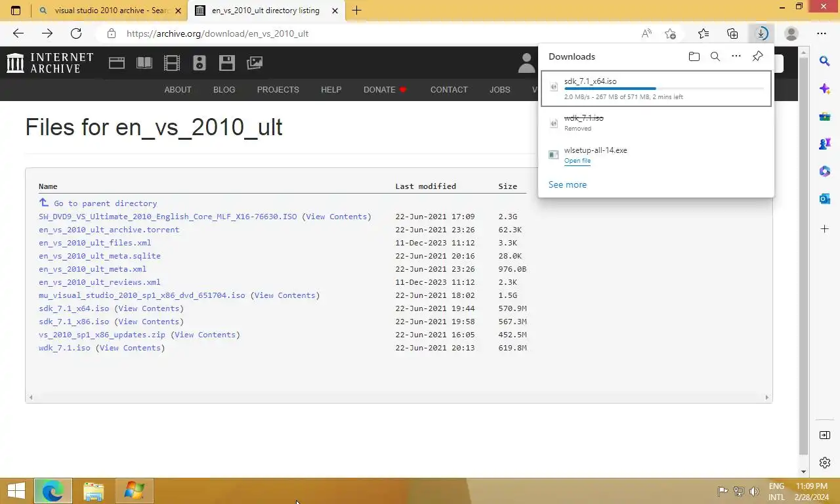Open Internet Archive Software floppy icon
Image resolution: width=840 pixels, height=504 pixels.
point(227,63)
